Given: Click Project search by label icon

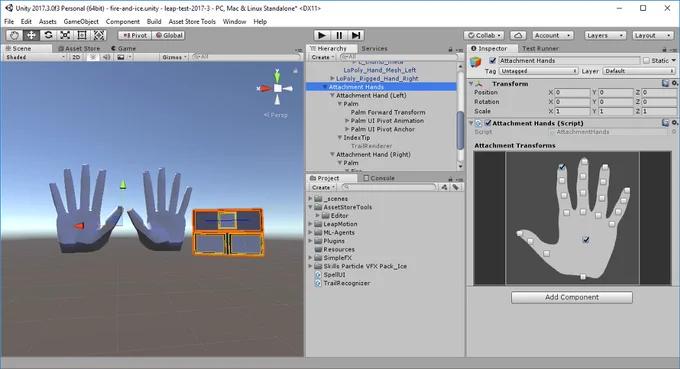Looking at the screenshot, I should coord(455,187).
